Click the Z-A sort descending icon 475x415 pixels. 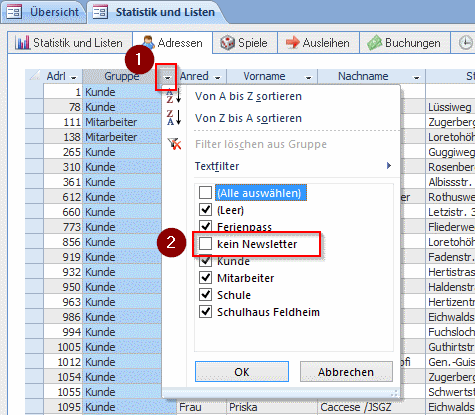click(x=174, y=118)
